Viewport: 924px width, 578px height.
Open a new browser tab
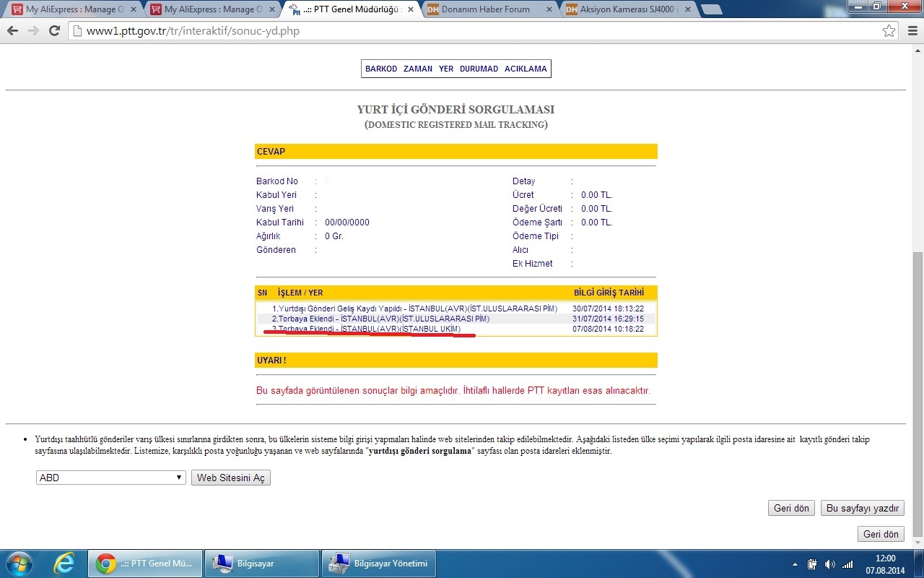tap(711, 9)
